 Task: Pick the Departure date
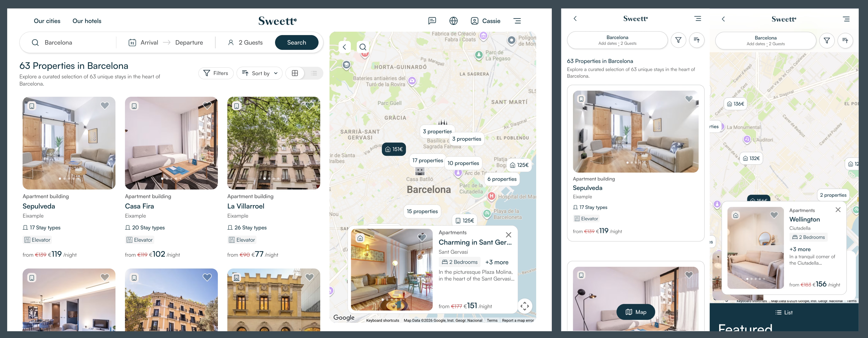tap(189, 42)
